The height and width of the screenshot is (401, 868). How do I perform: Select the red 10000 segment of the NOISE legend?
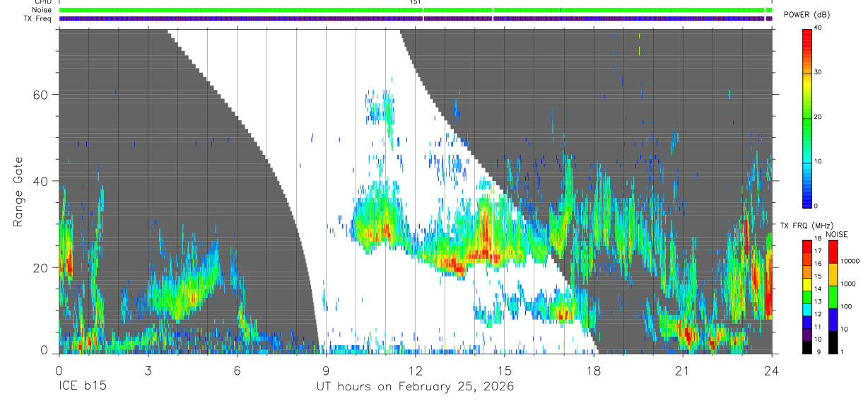833,252
